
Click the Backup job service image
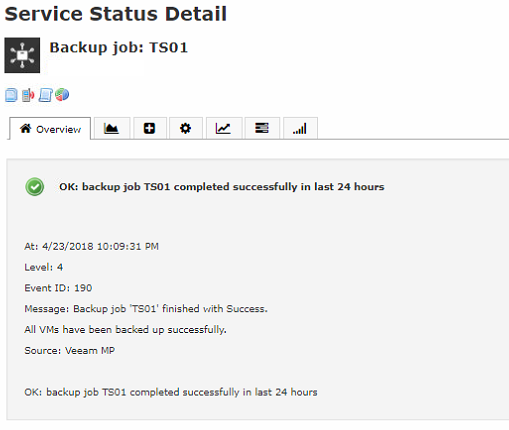pyautogui.click(x=22, y=55)
